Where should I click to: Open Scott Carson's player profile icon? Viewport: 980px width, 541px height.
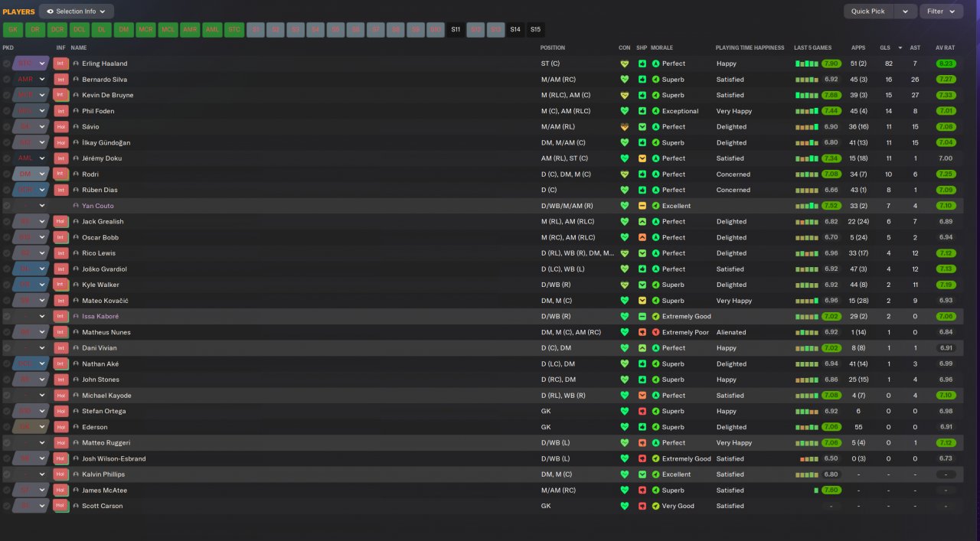(76, 506)
